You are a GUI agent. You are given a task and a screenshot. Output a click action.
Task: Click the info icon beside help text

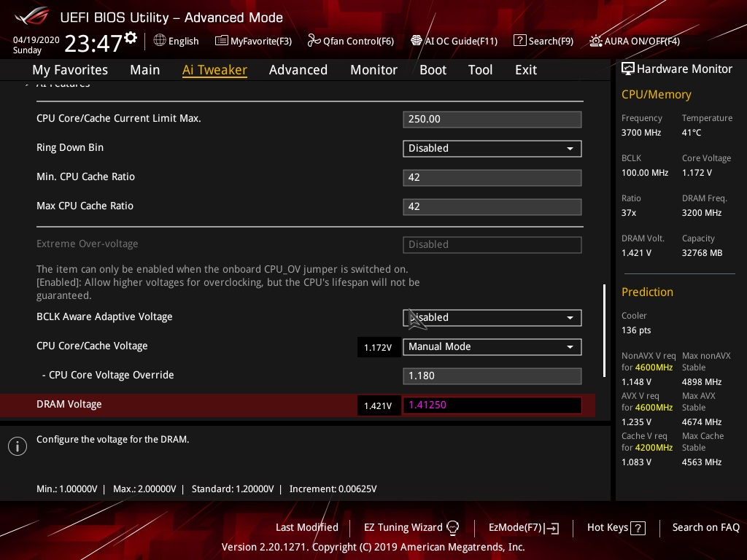coord(18,446)
